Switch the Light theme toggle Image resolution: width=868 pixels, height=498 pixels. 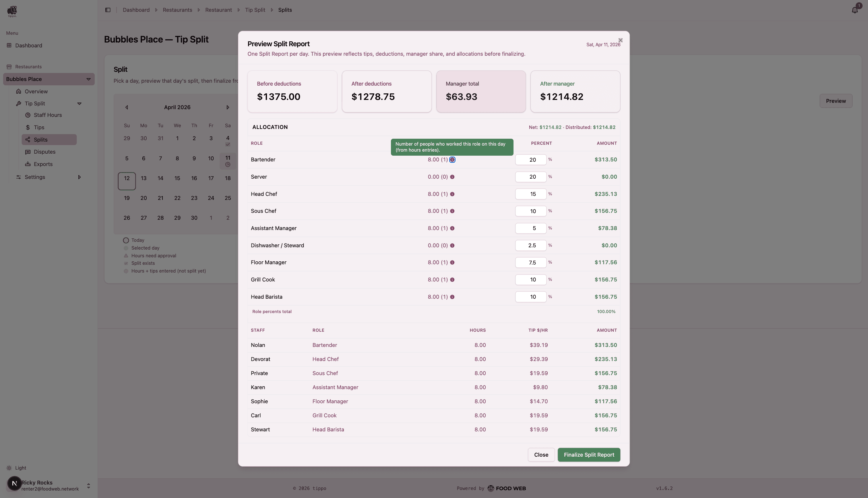16,468
